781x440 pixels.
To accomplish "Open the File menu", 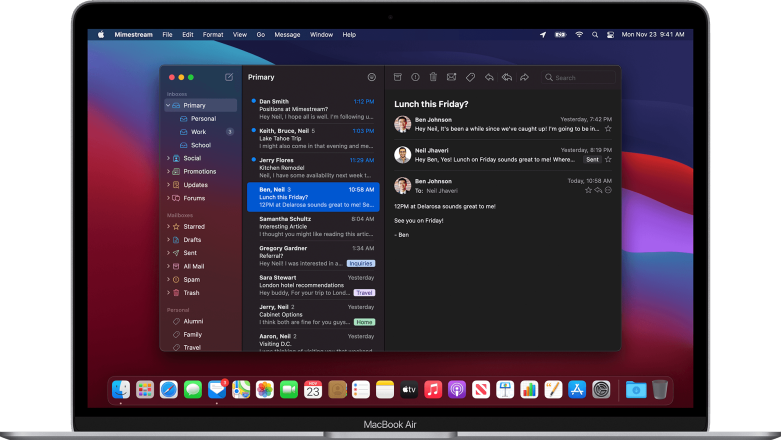I will click(x=167, y=35).
